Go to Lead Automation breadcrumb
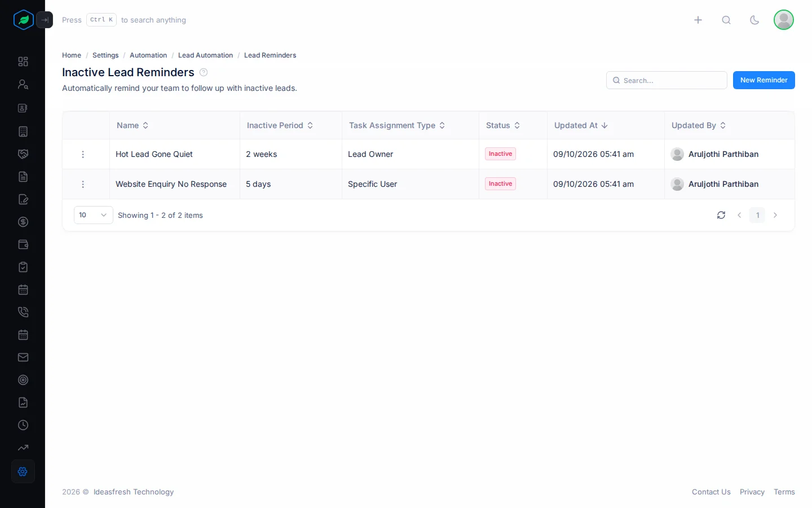 click(205, 55)
